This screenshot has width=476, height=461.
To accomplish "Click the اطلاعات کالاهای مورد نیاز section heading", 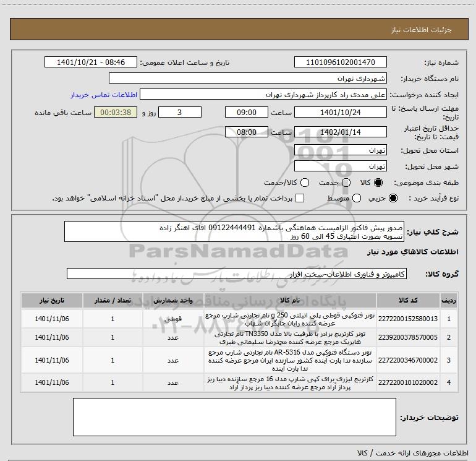I will 413,252.
